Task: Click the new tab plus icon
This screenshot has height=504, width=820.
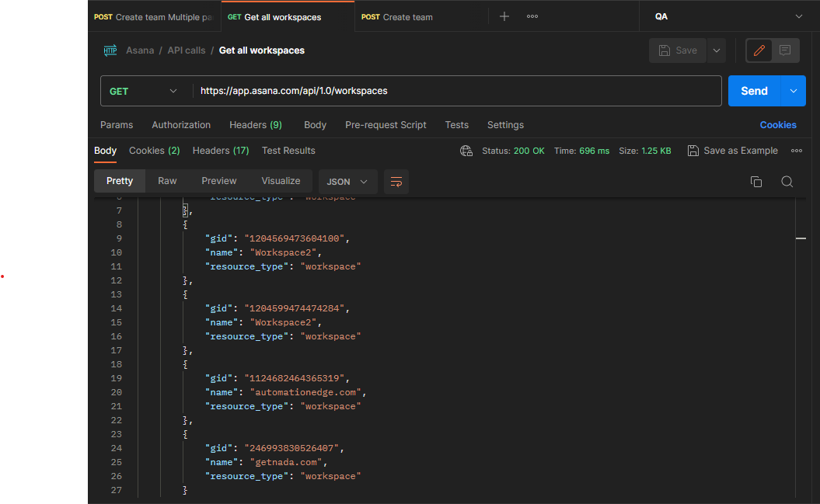Action: 504,16
